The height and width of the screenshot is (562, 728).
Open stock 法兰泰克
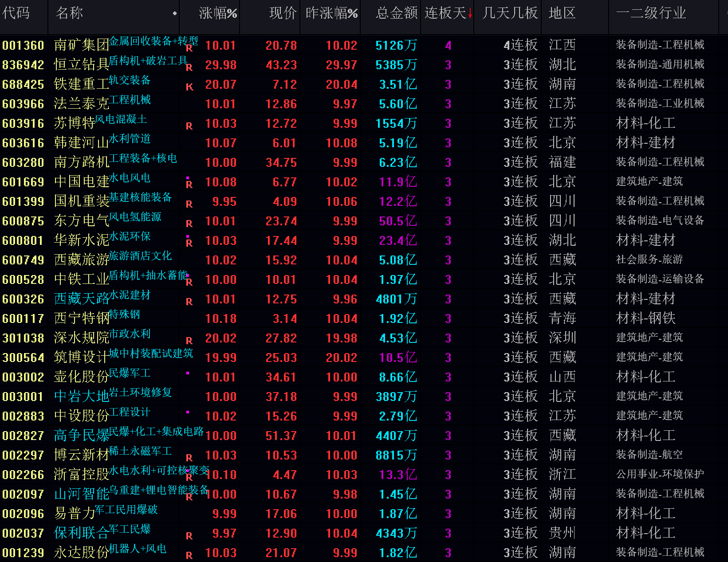click(x=82, y=104)
